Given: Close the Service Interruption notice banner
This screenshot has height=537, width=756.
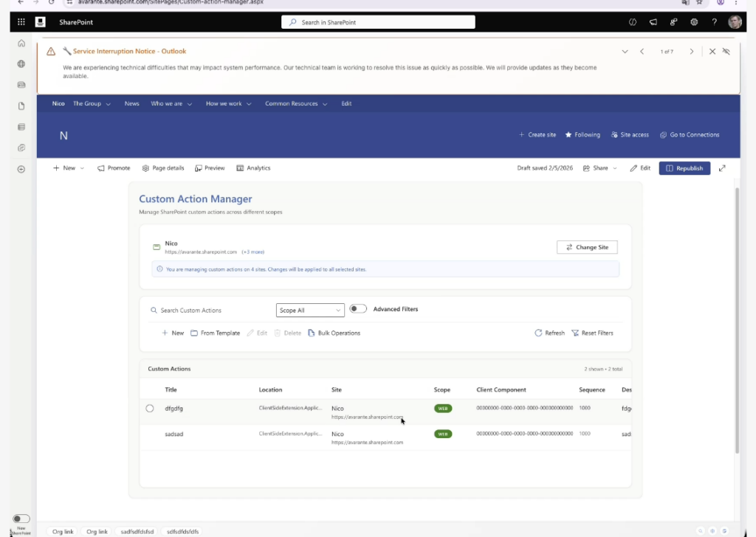Looking at the screenshot, I should 712,52.
